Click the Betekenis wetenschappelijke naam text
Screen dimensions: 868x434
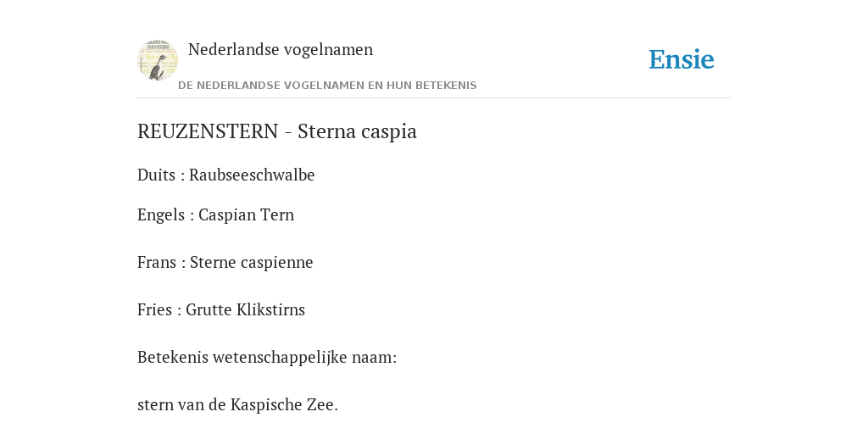(x=267, y=358)
